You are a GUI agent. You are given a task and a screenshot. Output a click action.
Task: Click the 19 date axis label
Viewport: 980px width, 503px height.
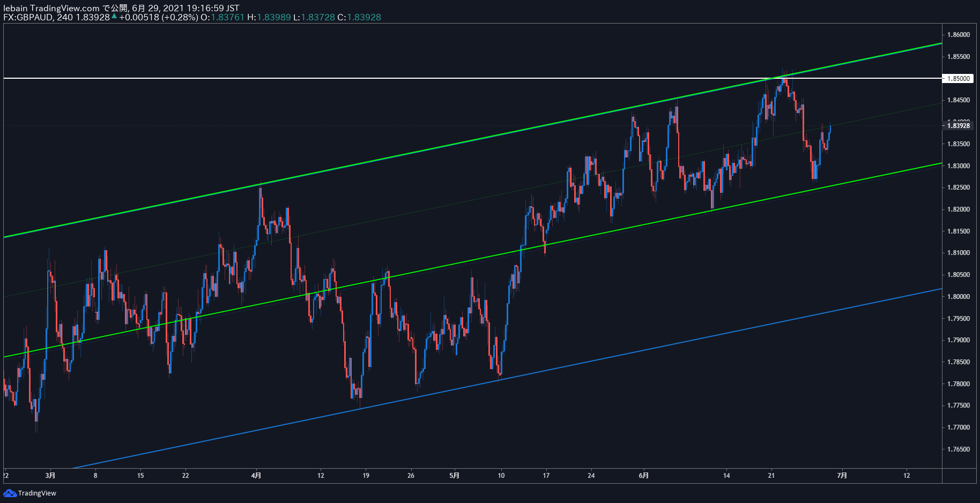tap(366, 475)
